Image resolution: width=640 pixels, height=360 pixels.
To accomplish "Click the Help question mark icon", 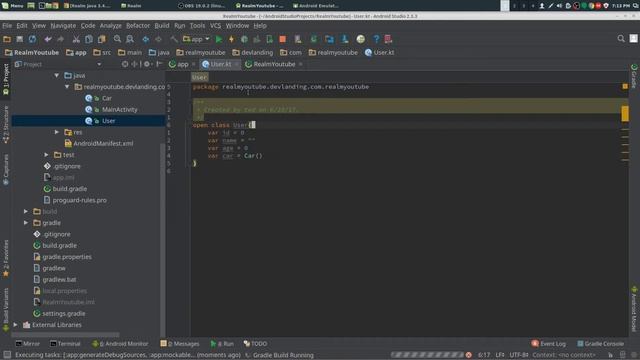I will click(376, 39).
